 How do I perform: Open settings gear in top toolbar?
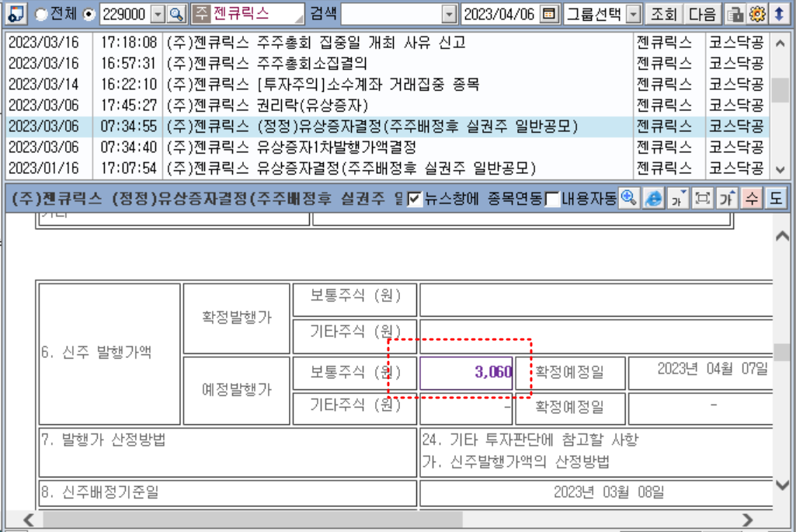tap(757, 14)
